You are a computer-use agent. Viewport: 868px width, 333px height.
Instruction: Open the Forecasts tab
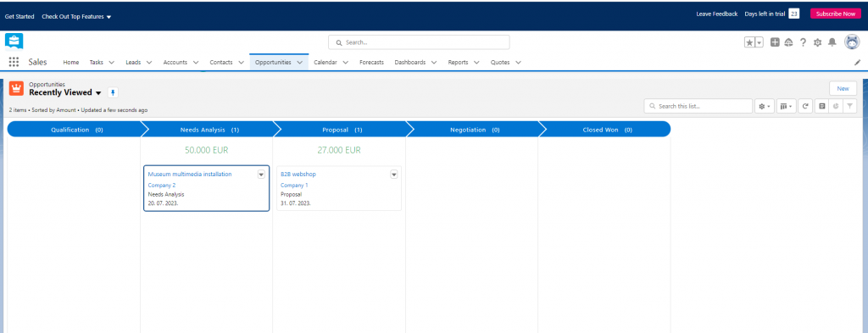(371, 63)
